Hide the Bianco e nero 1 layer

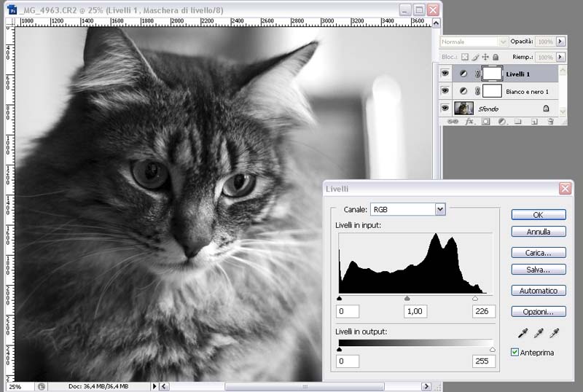pos(445,91)
